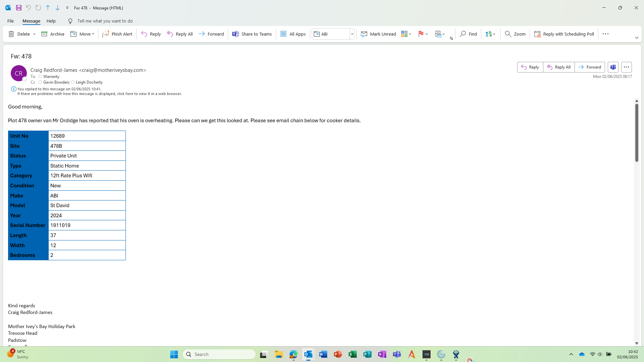Viewport: 644px width, 362px height.
Task: Click the Serial Number value 1911019
Action: [60, 225]
